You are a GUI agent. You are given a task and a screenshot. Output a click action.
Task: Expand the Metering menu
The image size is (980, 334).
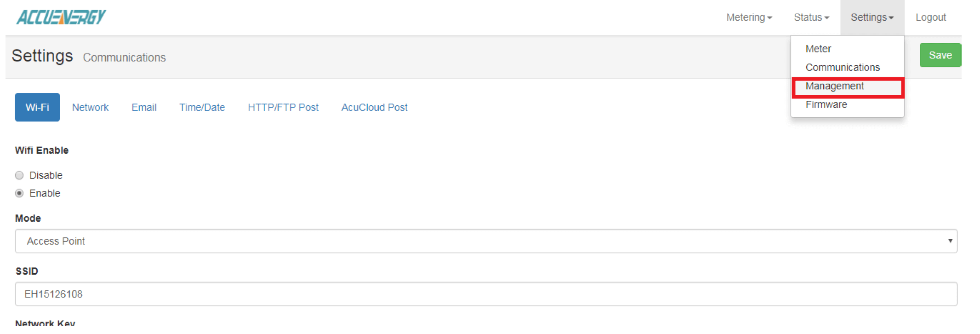pos(749,17)
